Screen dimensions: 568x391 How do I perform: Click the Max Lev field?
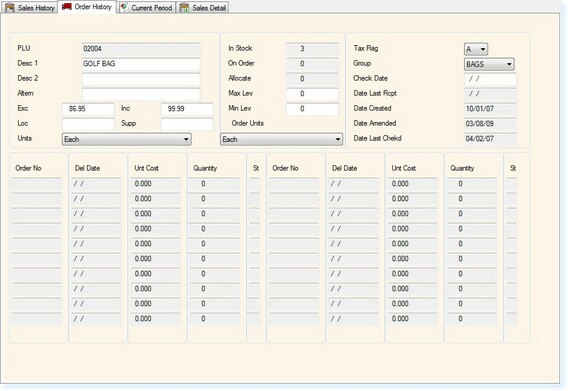click(312, 94)
